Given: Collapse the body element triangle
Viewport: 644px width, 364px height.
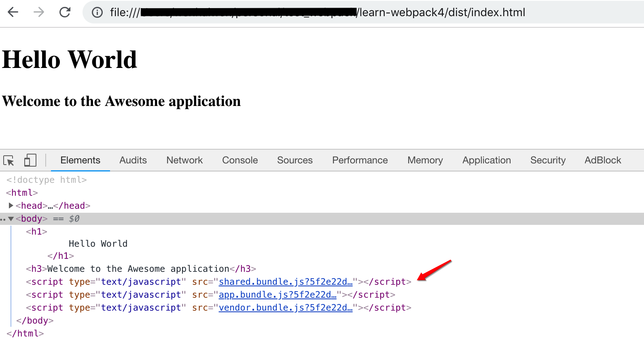Looking at the screenshot, I should tap(11, 219).
